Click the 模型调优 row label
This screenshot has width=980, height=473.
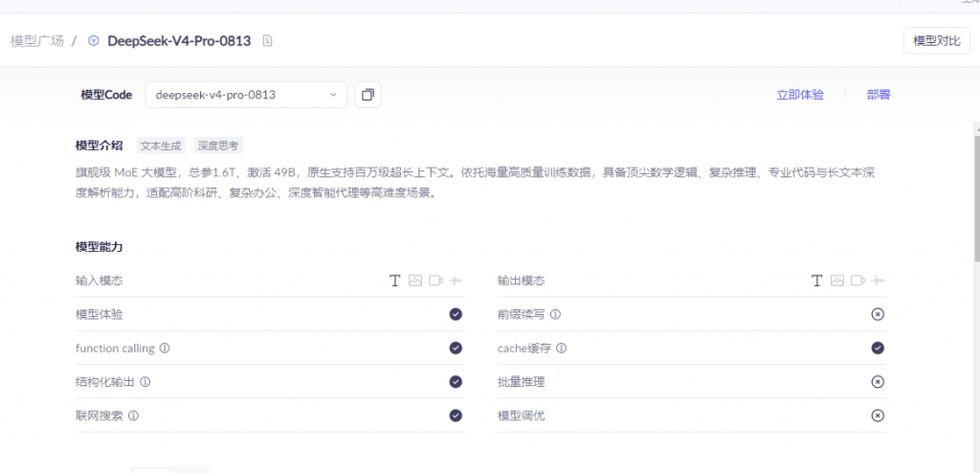click(522, 416)
